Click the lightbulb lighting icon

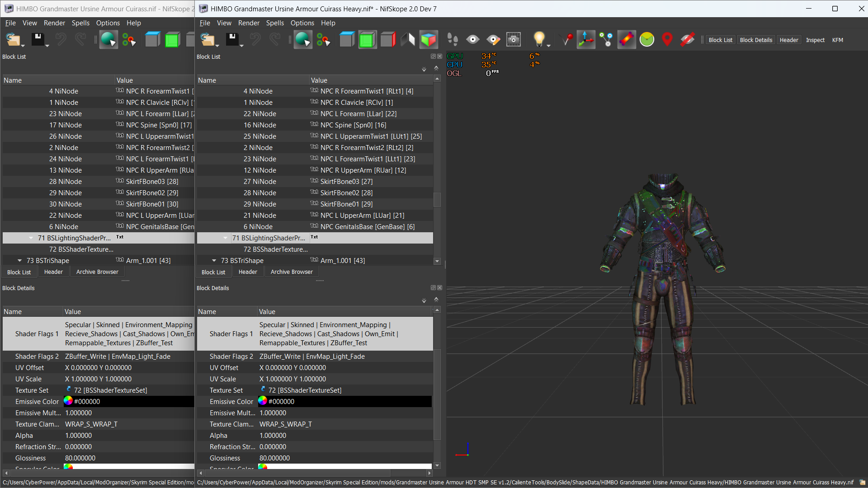pyautogui.click(x=538, y=39)
